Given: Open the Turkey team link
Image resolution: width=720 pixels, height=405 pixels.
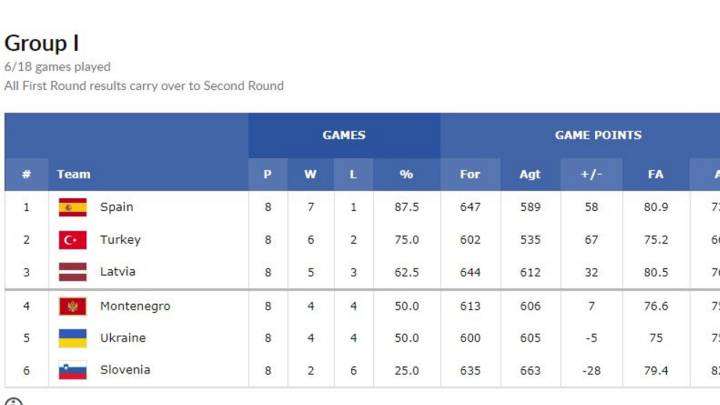Looking at the screenshot, I should [120, 240].
